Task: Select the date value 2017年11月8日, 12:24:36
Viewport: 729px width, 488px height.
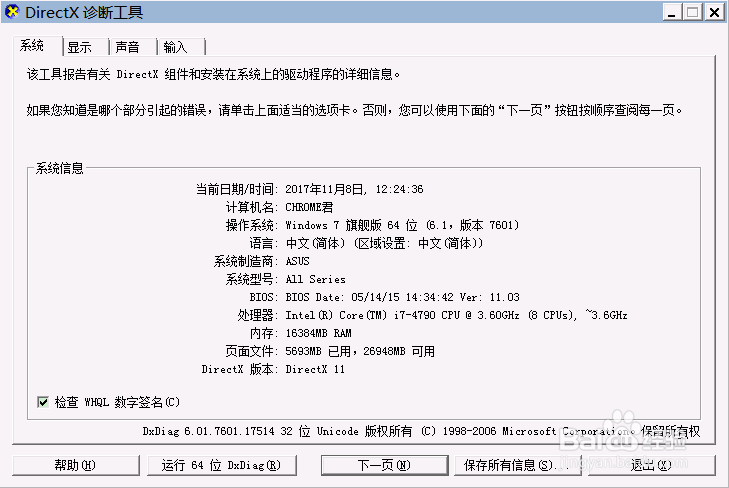Action: tap(354, 189)
